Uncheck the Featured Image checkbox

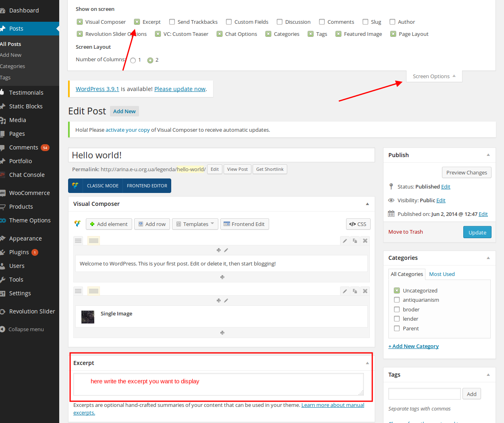338,34
